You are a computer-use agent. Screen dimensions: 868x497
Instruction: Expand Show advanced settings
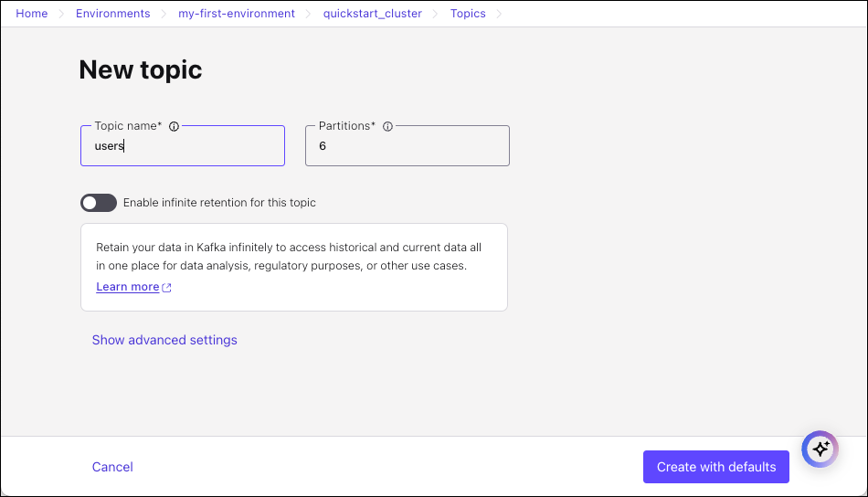point(164,340)
